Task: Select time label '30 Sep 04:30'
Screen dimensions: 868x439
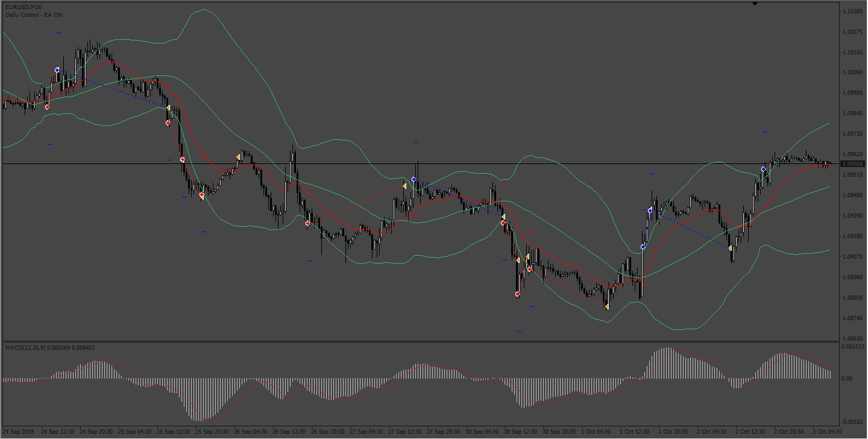Action: (481, 432)
